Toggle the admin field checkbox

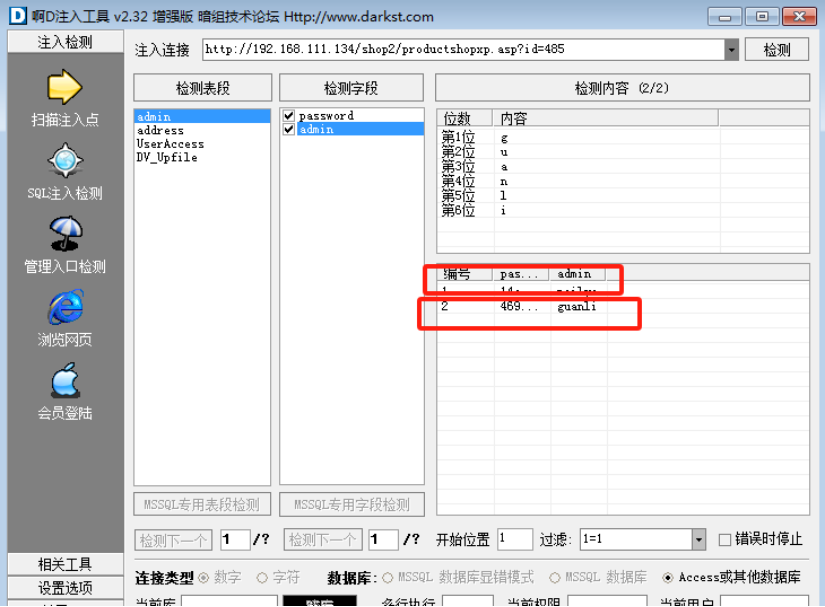tap(288, 129)
